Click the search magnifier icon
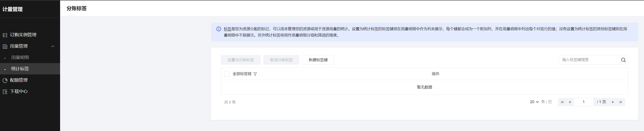This screenshot has width=644, height=131. pos(623,60)
